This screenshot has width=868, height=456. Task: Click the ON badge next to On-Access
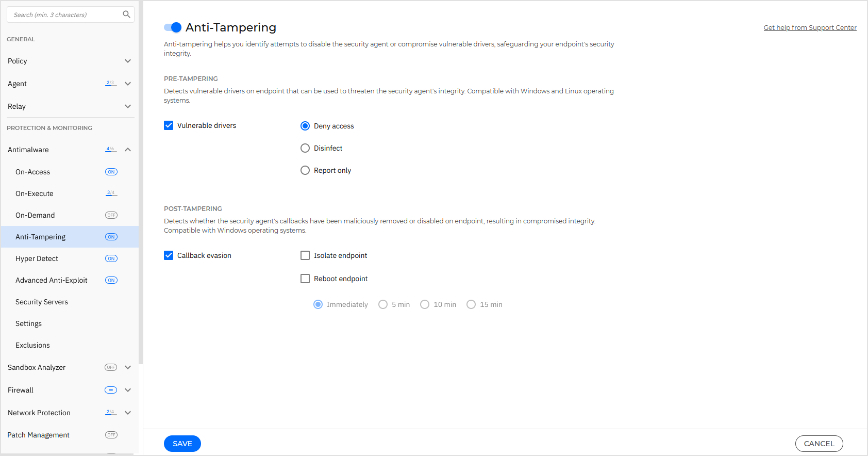(x=111, y=172)
